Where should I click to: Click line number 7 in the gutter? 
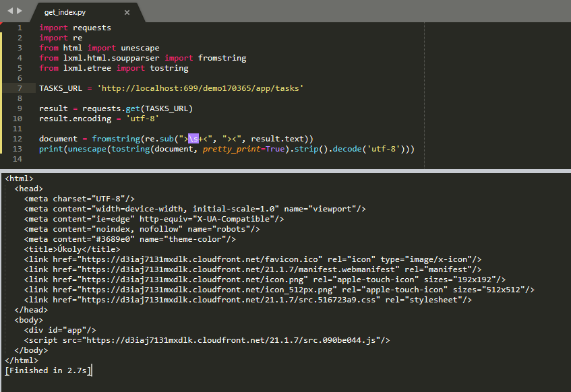20,88
